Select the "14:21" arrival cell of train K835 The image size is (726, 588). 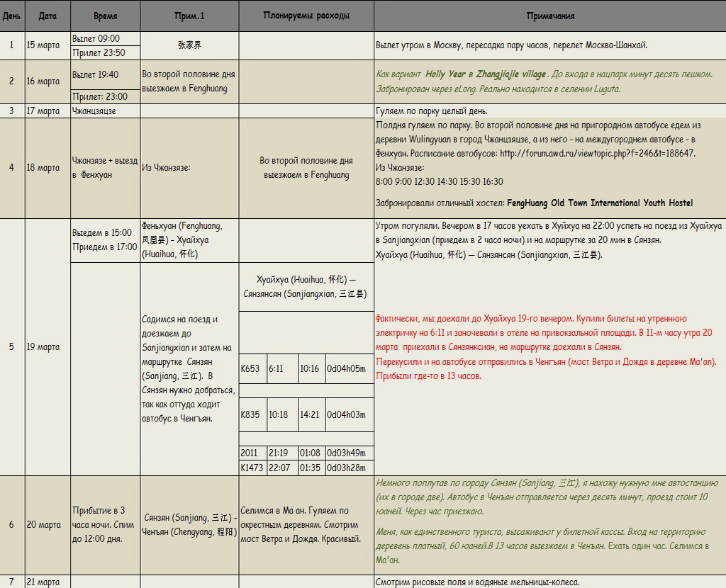tap(312, 415)
